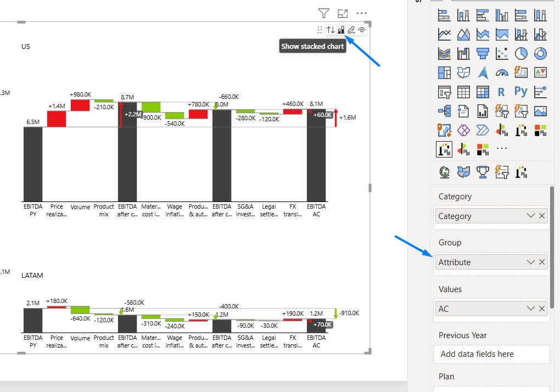Click the fields pane vertical scrollbar

click(552, 247)
